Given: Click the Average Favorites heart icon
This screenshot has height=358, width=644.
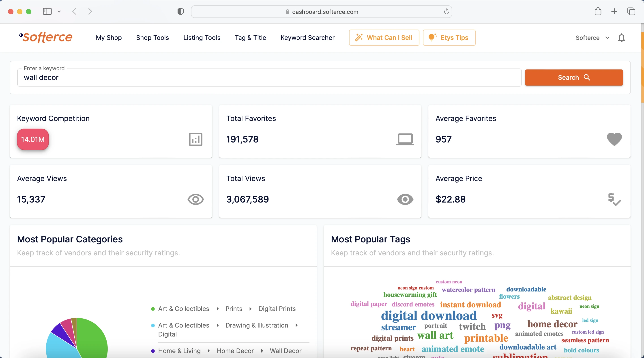Looking at the screenshot, I should pos(614,139).
